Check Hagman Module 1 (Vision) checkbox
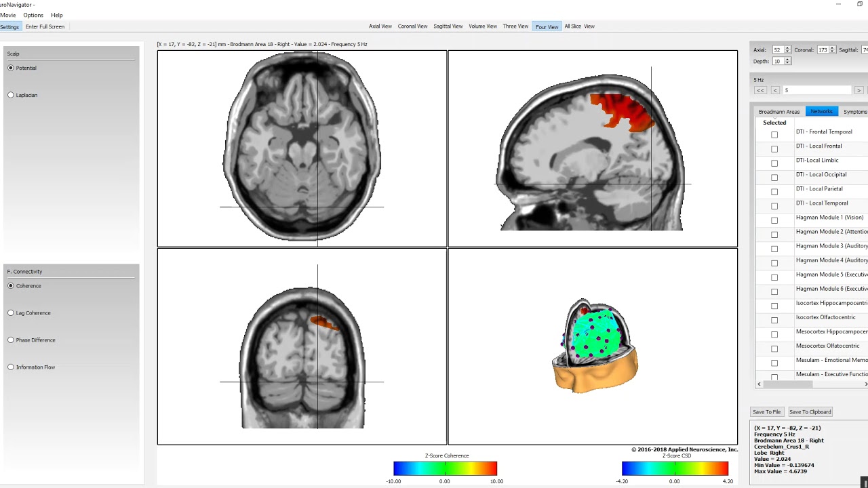Image resolution: width=868 pixels, height=488 pixels. point(774,220)
